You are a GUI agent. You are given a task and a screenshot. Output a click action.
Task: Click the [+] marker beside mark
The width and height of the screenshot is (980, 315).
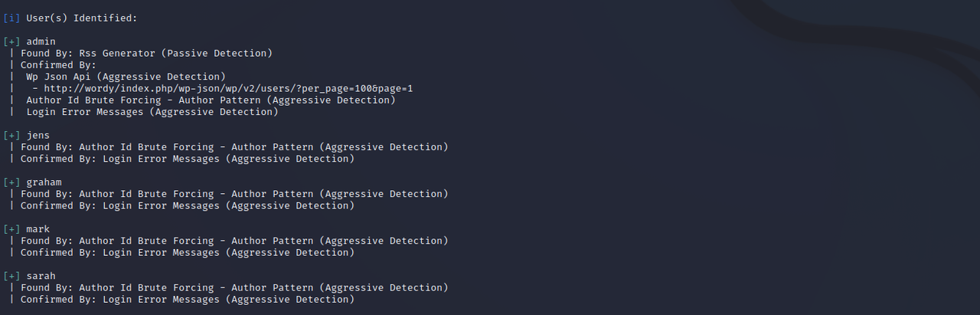coord(11,228)
